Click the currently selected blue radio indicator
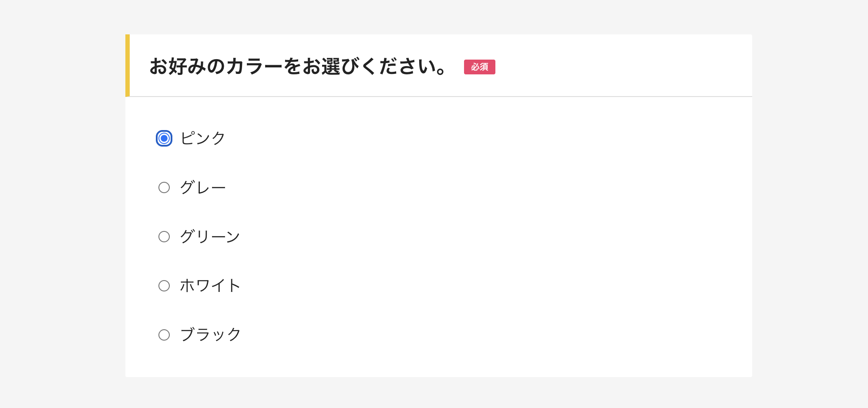The width and height of the screenshot is (868, 408). 164,138
